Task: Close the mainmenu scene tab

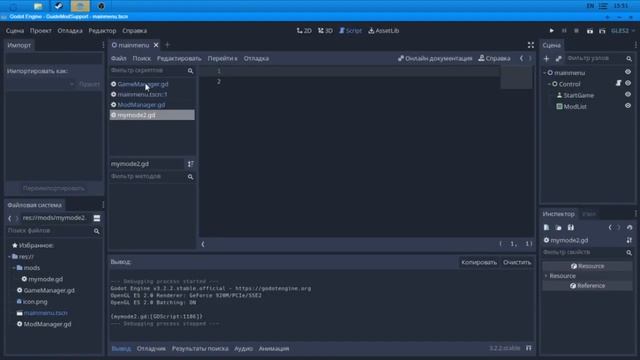Action: coord(156,45)
